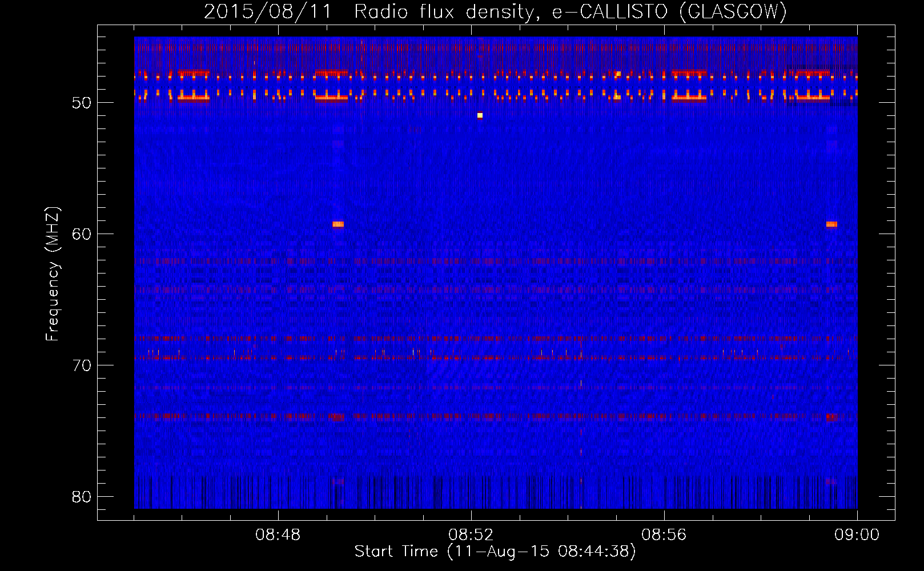Viewport: 924px width, 571px height.
Task: Click the 'Frequency (MHZ)' axis label
Action: (x=53, y=274)
